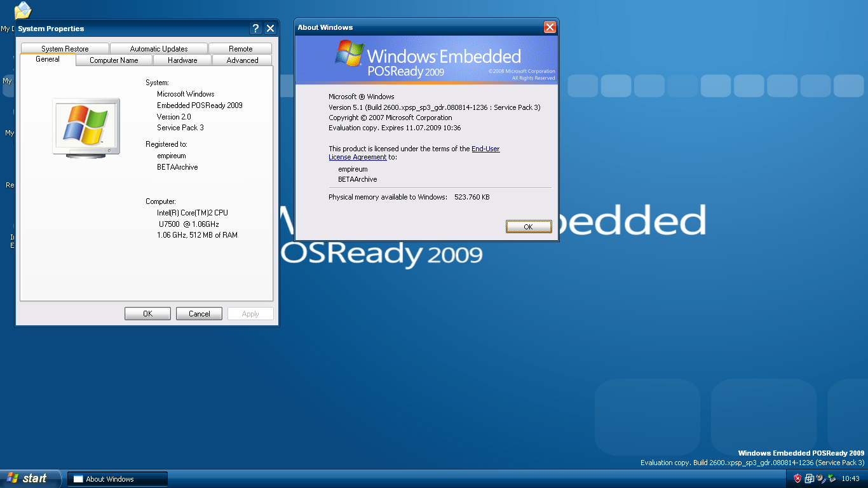Open VMware Tools from the system tray
The height and width of the screenshot is (488, 868).
(808, 478)
